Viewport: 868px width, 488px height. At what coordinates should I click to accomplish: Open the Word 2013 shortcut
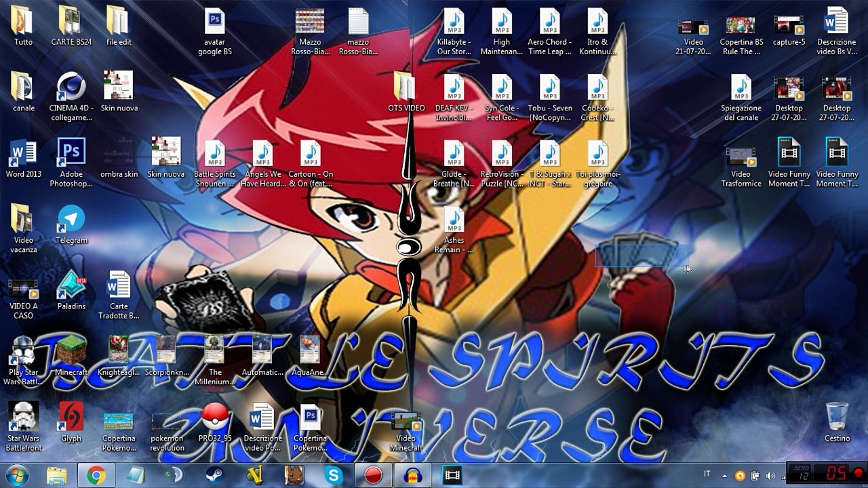point(24,153)
